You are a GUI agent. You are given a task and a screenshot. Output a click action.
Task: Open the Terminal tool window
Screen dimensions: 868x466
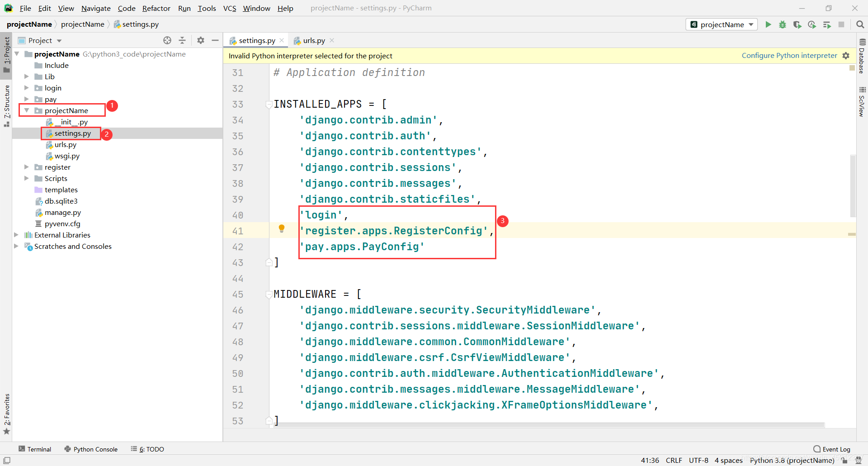[x=35, y=449]
